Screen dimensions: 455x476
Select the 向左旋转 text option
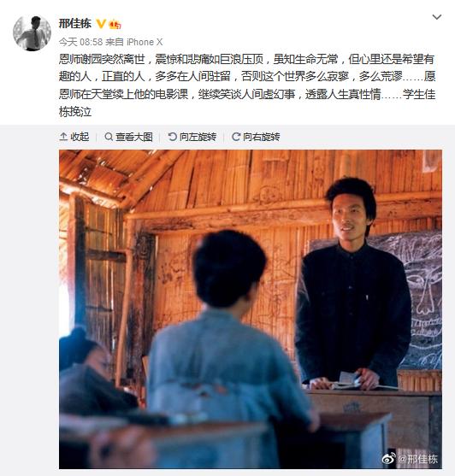(198, 137)
